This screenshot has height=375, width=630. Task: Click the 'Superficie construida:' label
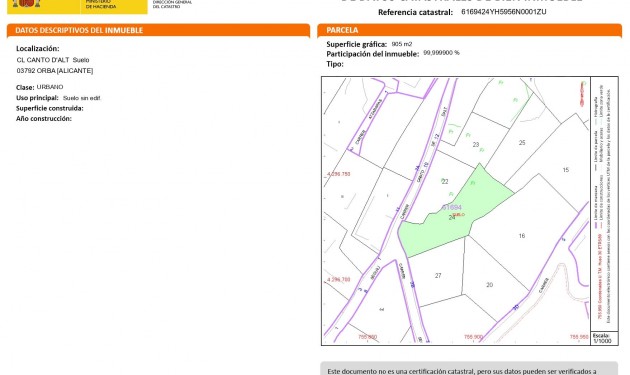coord(50,109)
